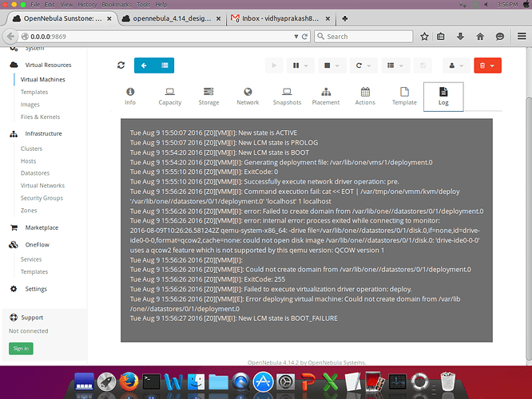
Task: Open Security Groups in sidebar
Action: (x=42, y=198)
